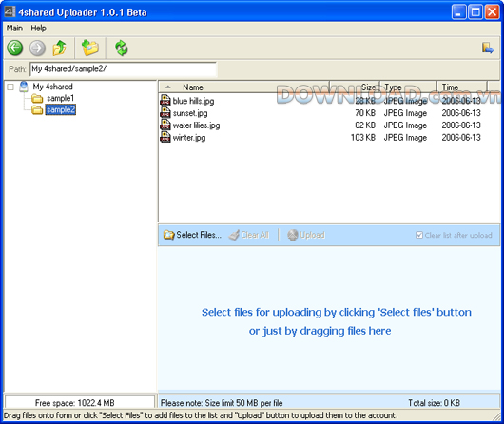Viewport: 504px width, 424px height.
Task: Click the Clear All button
Action: [249, 235]
